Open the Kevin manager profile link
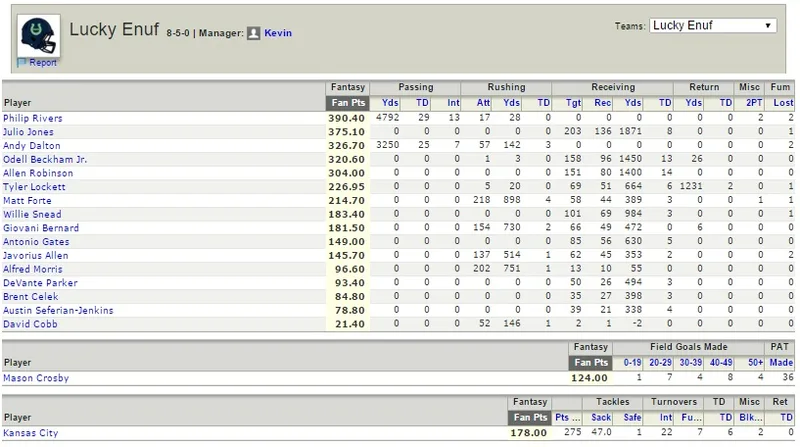Viewport: 800px width, 447px height. [278, 33]
